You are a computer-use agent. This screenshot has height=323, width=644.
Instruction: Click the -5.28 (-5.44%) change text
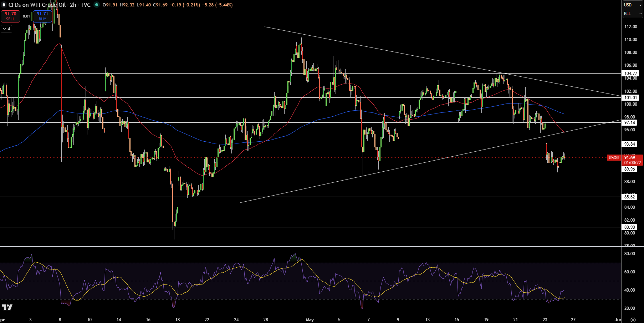coord(218,5)
